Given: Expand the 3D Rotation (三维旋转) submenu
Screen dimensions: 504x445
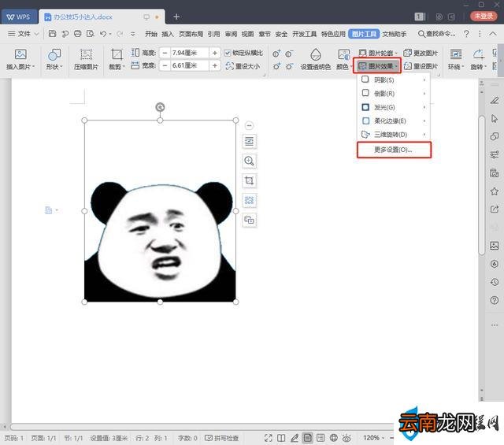Looking at the screenshot, I should [394, 135].
